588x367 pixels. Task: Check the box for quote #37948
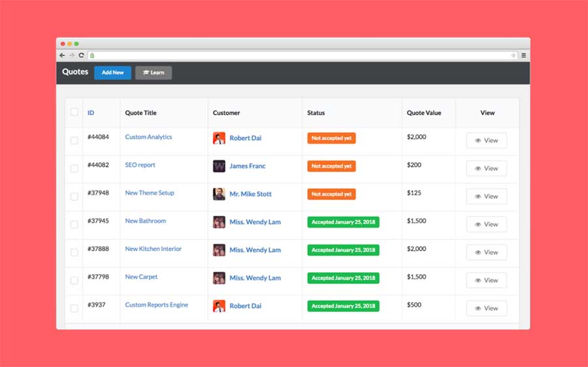tap(74, 196)
